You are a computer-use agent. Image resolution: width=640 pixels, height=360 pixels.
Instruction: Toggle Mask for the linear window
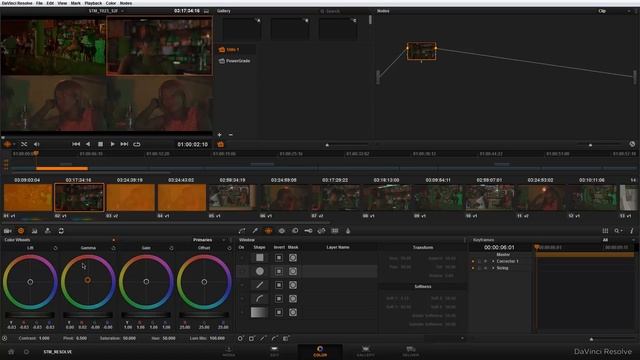pos(293,285)
